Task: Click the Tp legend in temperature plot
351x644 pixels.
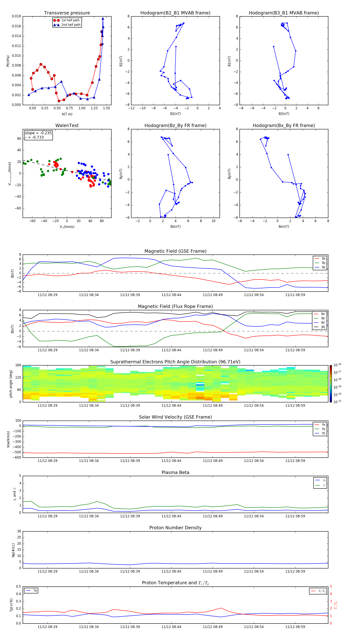Action: [x=31, y=591]
